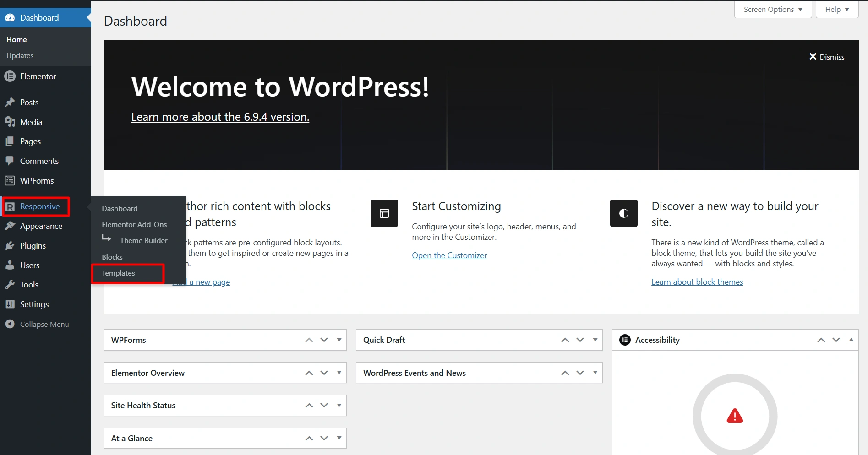Image resolution: width=868 pixels, height=455 pixels.
Task: Click the Site Health Status title
Action: tap(143, 406)
